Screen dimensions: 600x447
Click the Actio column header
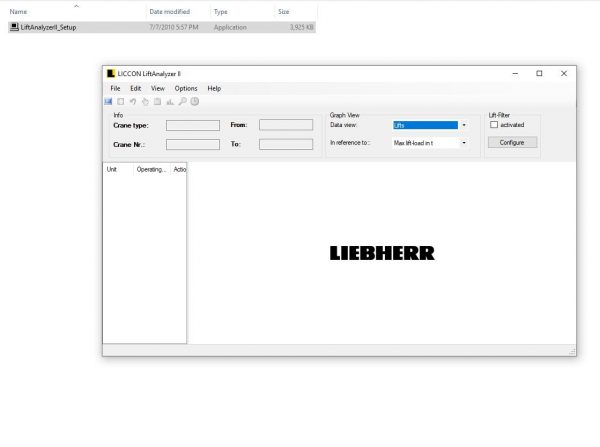tap(179, 169)
